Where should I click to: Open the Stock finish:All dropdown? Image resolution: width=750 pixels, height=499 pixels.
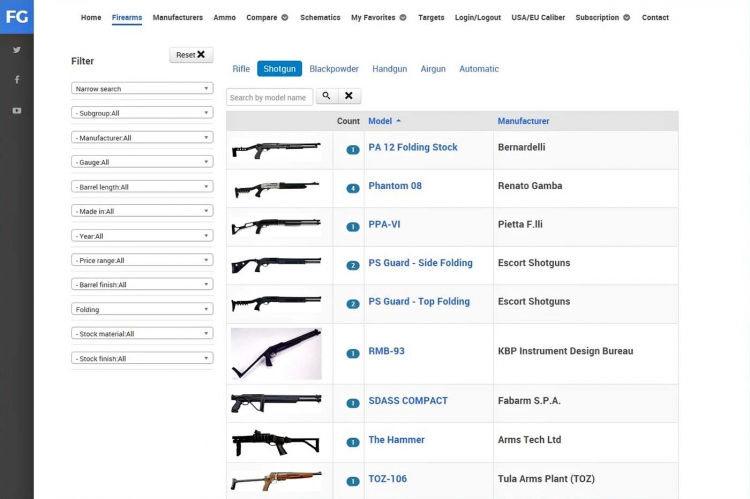[x=142, y=358]
